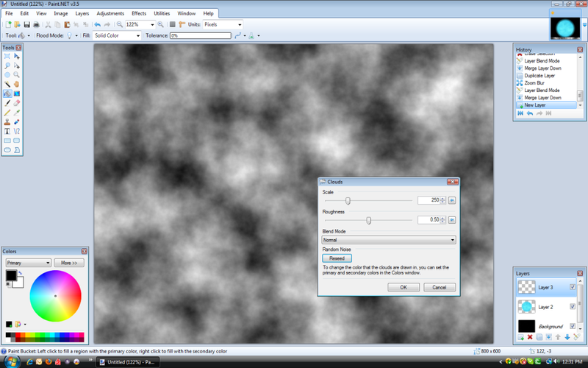
Task: Select the Eraser tool
Action: point(16,103)
